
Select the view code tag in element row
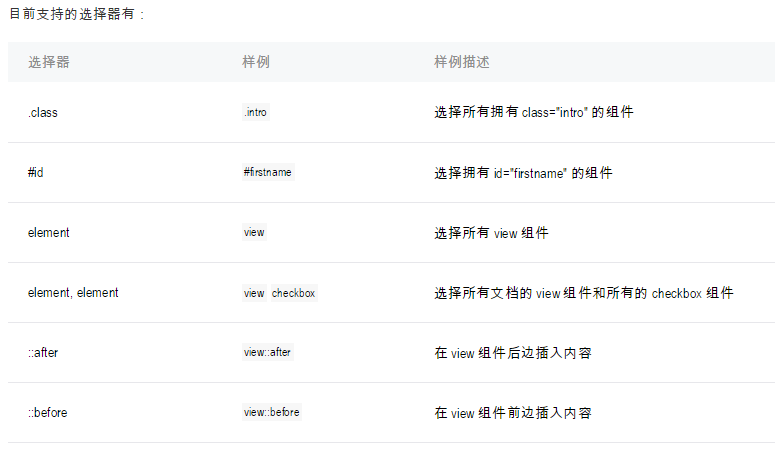pos(254,232)
